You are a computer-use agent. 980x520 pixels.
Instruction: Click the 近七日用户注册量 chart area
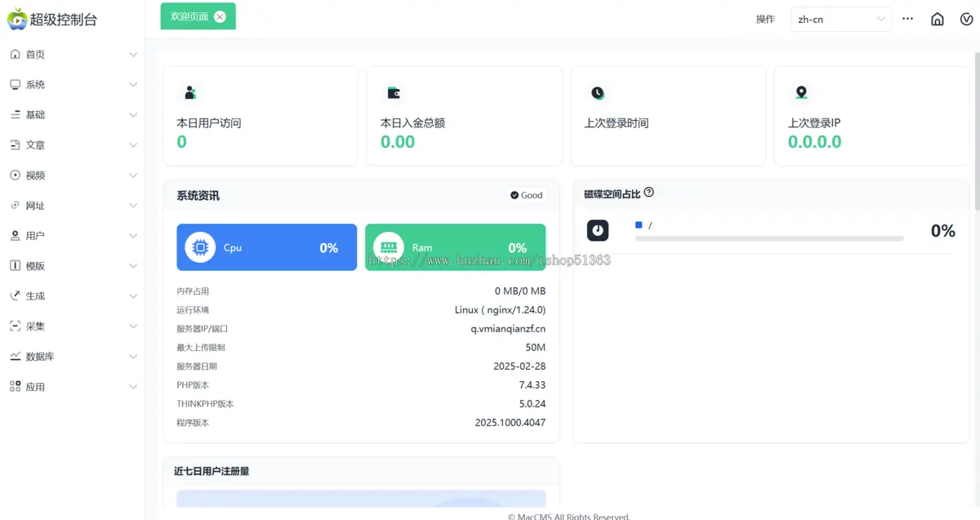click(x=361, y=498)
